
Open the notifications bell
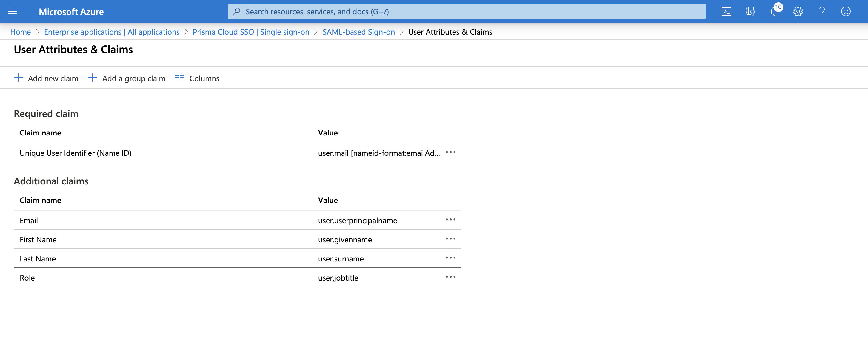tap(774, 11)
